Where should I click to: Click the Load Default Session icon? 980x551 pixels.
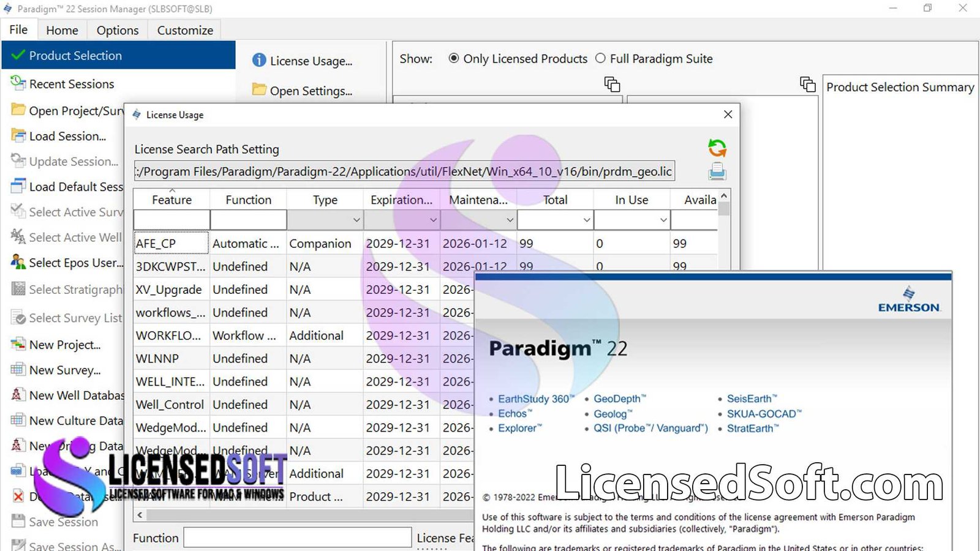(18, 186)
